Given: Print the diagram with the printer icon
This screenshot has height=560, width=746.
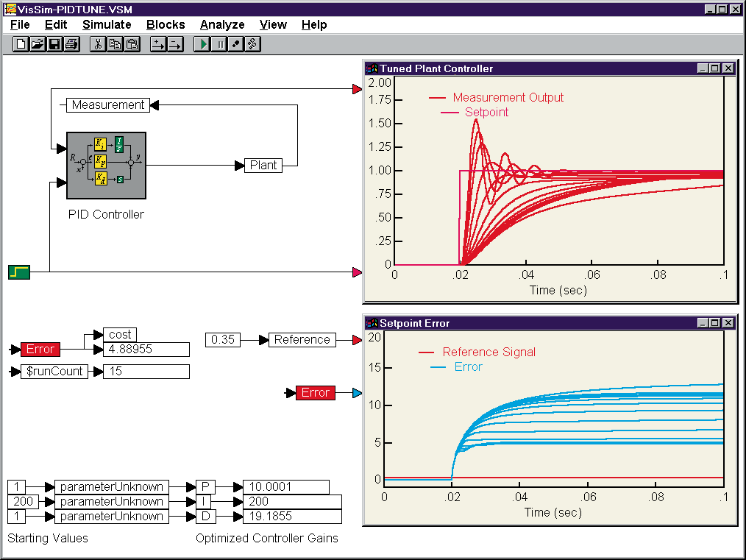Looking at the screenshot, I should (x=71, y=44).
